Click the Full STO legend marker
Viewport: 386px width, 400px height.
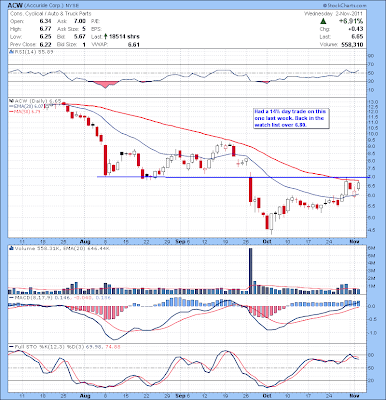(x=12, y=347)
